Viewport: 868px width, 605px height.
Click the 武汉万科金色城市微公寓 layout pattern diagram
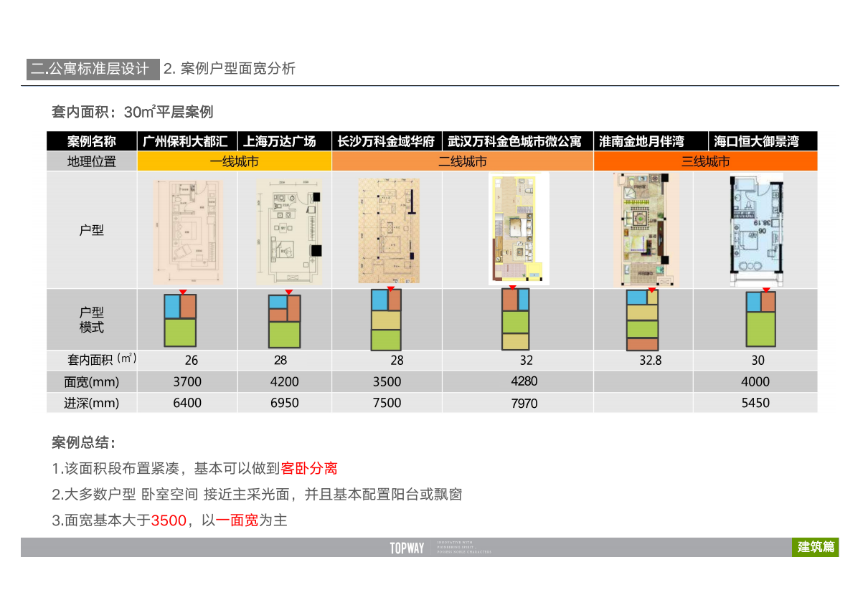(x=516, y=319)
